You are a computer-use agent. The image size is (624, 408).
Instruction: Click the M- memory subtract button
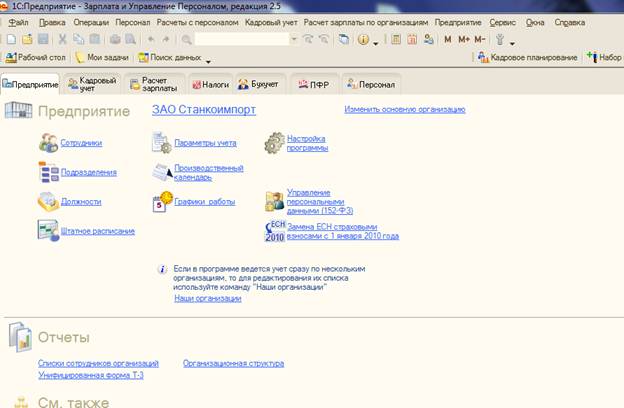(x=480, y=39)
